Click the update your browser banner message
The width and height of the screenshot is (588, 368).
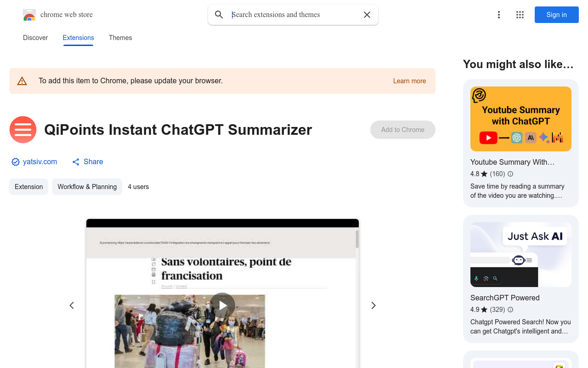[130, 81]
